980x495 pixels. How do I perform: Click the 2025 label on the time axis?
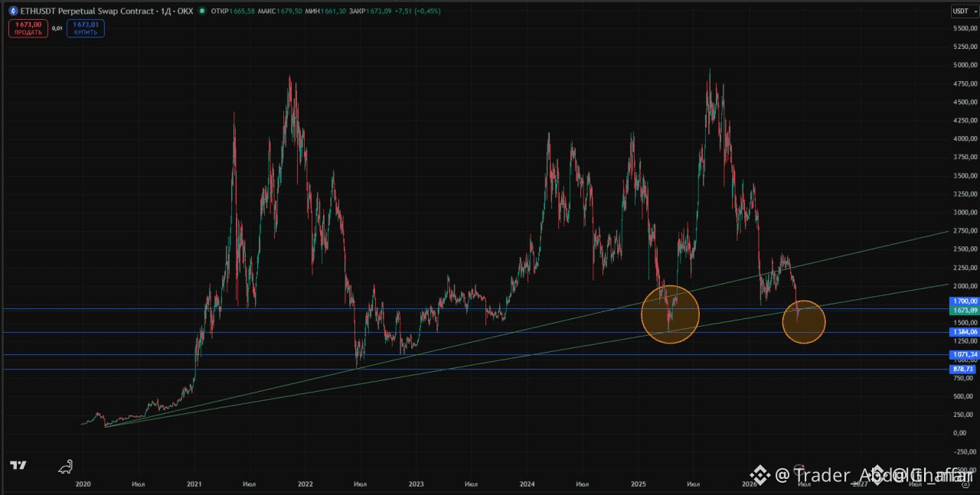[x=639, y=484]
